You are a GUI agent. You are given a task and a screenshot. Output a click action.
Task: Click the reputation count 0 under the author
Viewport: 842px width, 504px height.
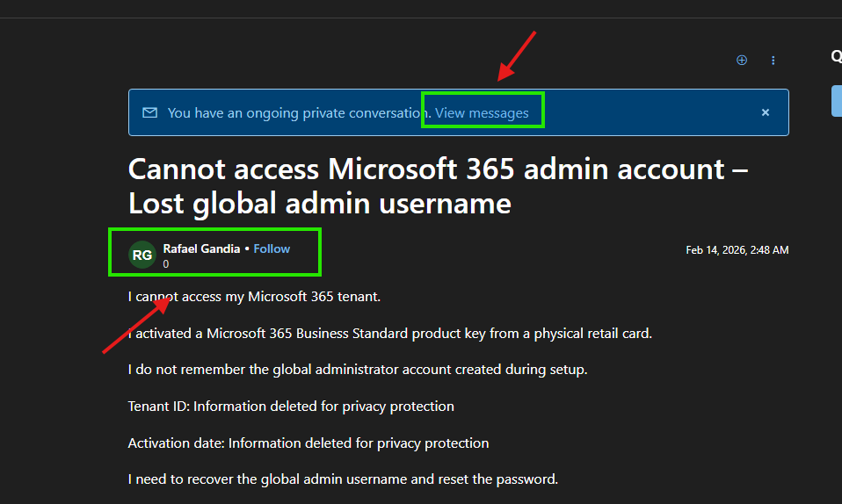[x=166, y=264]
